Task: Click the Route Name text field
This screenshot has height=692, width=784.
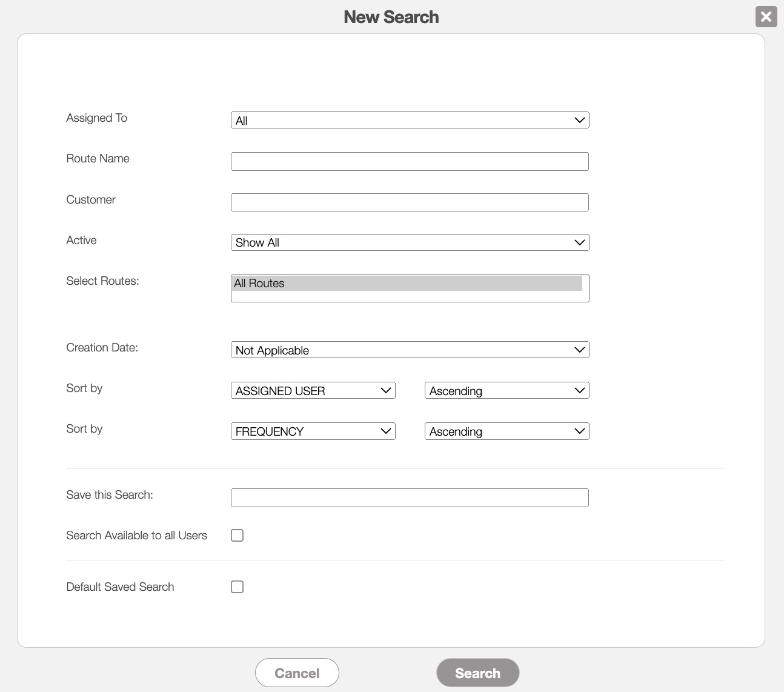Action: (410, 161)
